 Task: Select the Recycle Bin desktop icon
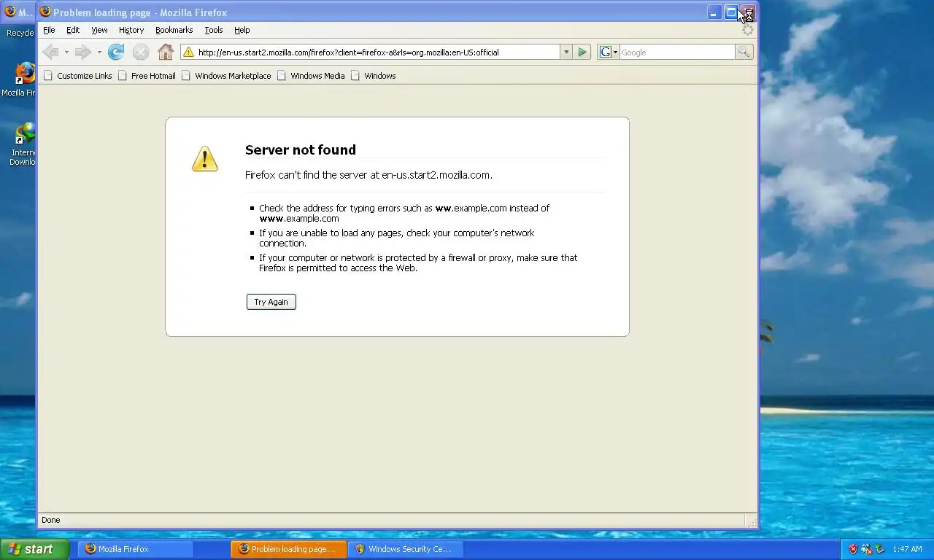[x=20, y=33]
